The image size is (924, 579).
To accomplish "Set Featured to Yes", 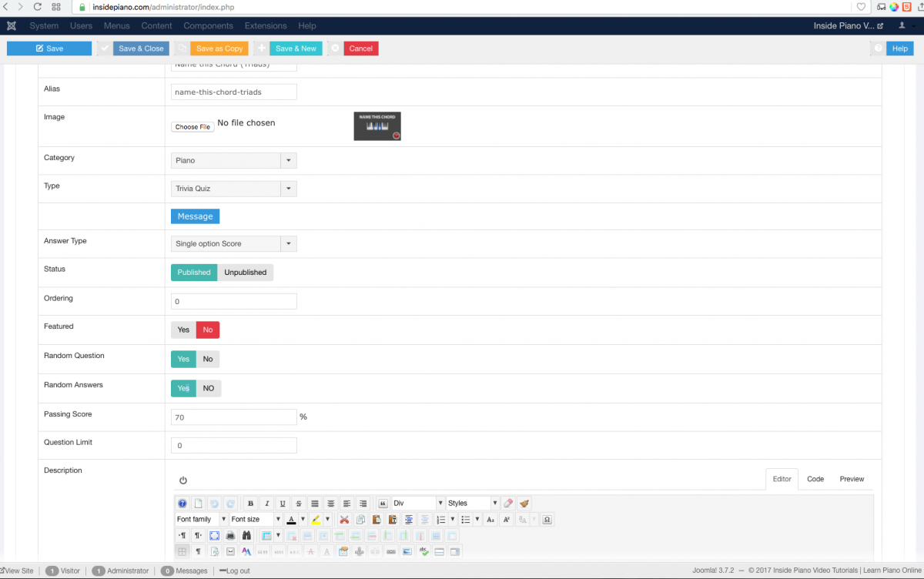I will [x=183, y=330].
